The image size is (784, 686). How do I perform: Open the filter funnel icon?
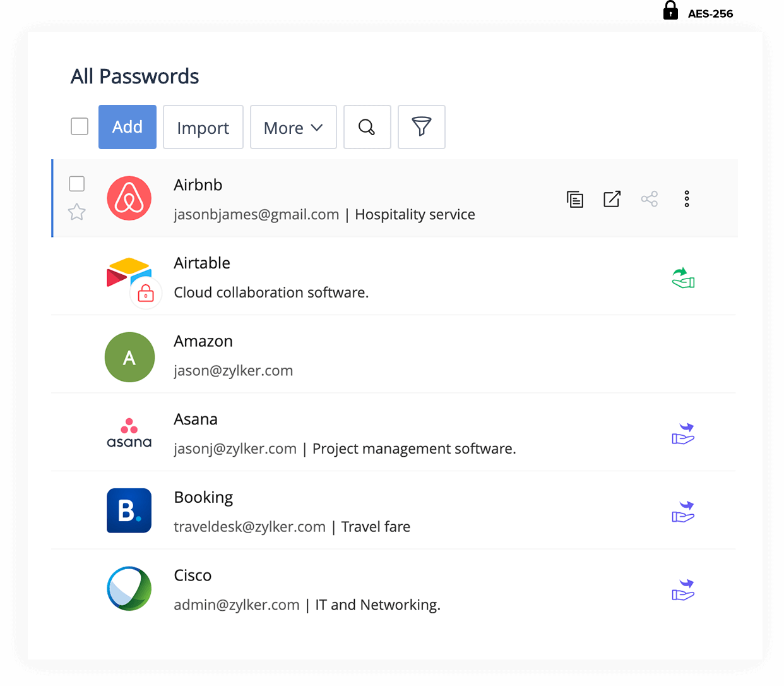click(x=421, y=127)
